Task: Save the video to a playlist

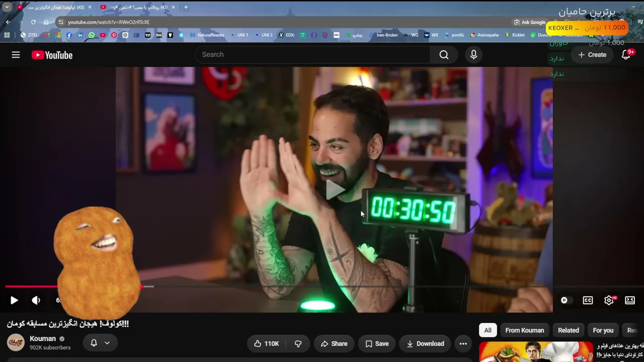Action: [377, 344]
